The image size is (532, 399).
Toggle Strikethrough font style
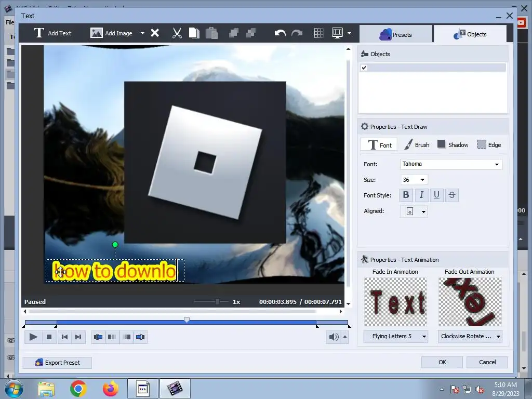click(452, 195)
